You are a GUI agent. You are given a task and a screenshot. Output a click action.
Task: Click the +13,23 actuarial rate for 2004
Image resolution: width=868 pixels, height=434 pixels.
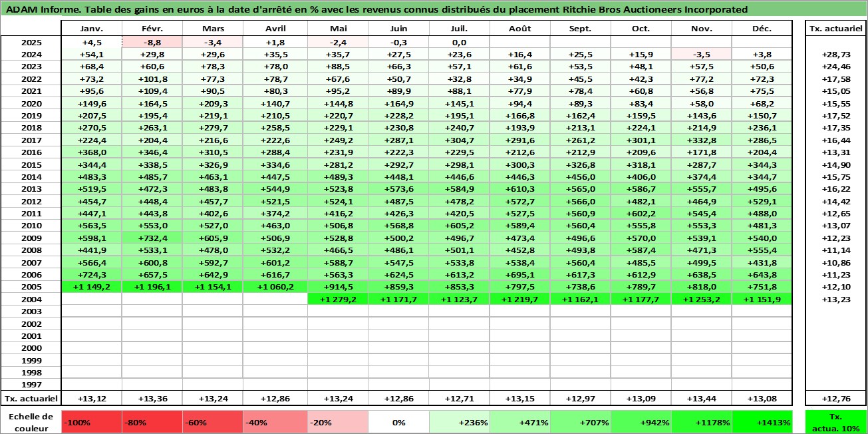click(836, 300)
